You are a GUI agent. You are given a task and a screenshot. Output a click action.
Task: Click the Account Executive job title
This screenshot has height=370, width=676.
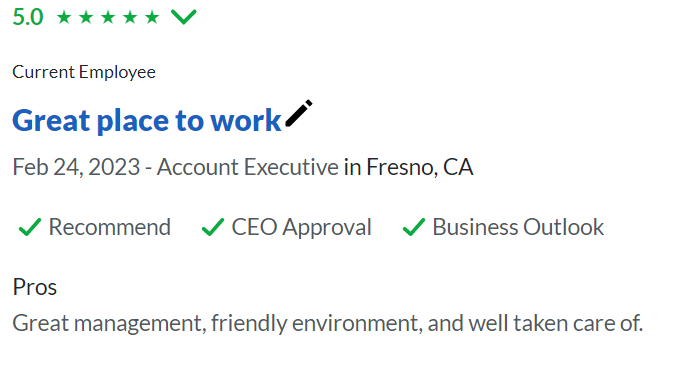248,167
